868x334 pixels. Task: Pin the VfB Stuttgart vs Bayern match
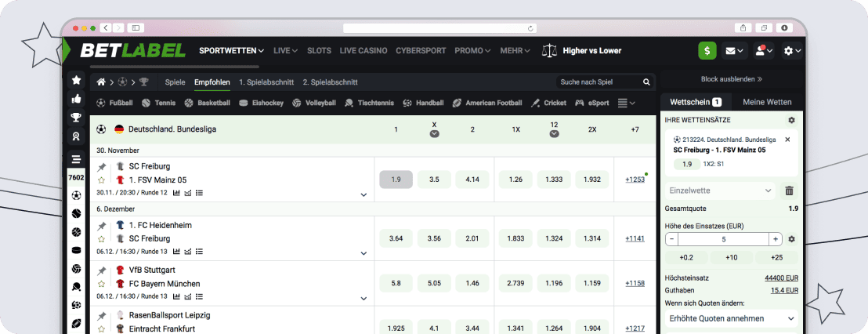click(x=101, y=270)
